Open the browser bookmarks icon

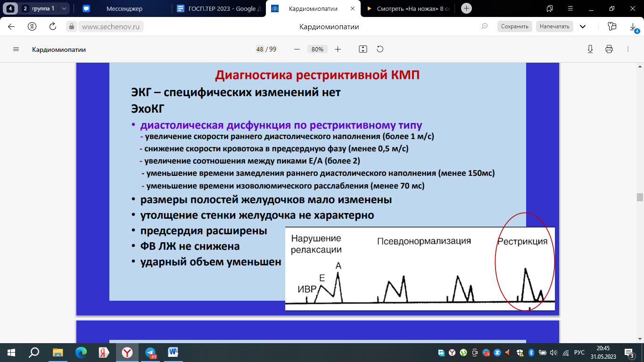tap(612, 26)
